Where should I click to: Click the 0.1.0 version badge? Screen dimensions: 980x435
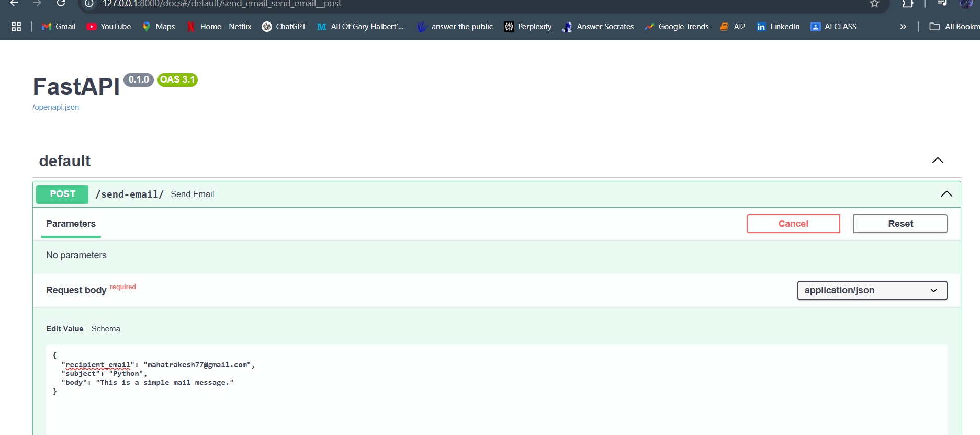(139, 79)
